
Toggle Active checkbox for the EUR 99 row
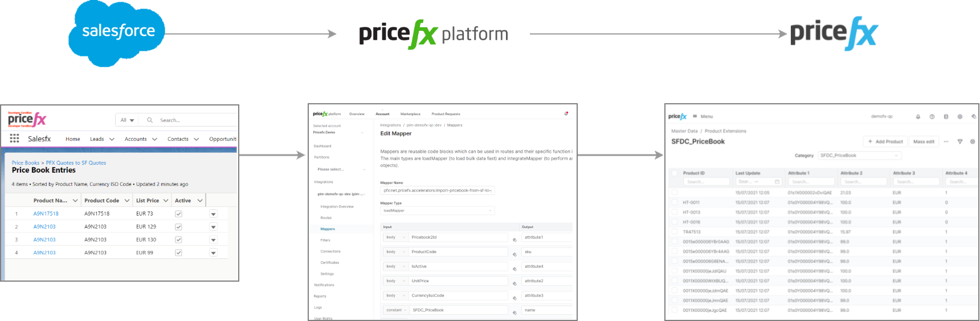point(178,253)
